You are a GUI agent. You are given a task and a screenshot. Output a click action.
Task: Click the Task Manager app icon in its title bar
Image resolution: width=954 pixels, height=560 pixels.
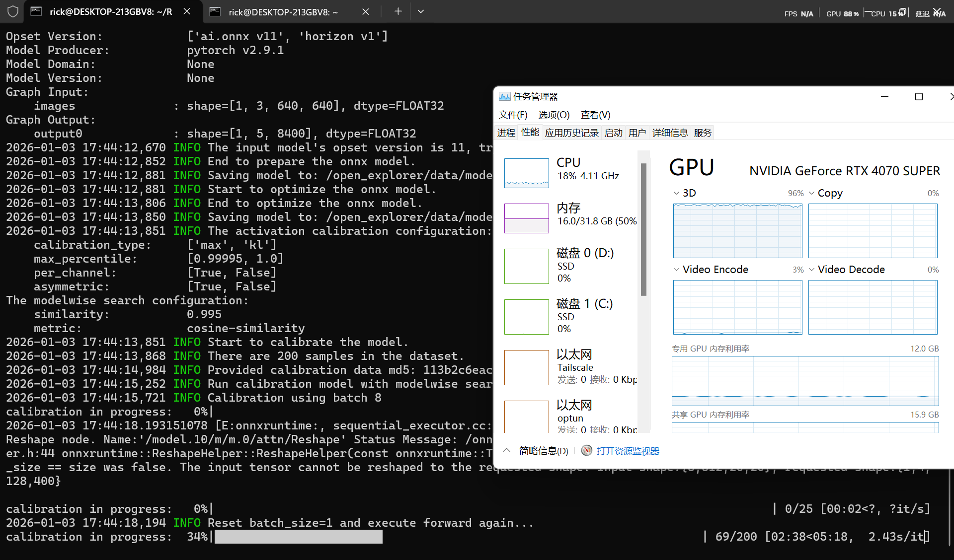[x=504, y=96]
